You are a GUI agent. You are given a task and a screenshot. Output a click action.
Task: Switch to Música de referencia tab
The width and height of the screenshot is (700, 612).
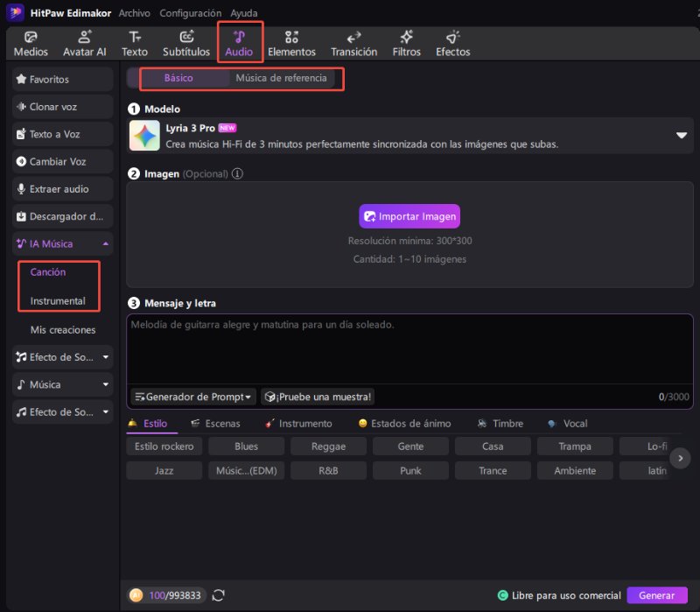tap(281, 78)
